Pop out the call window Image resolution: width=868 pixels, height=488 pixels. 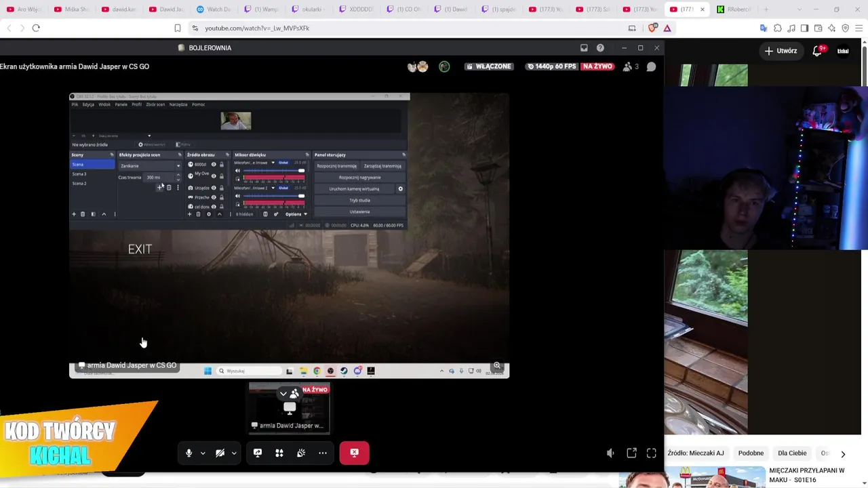coord(631,453)
